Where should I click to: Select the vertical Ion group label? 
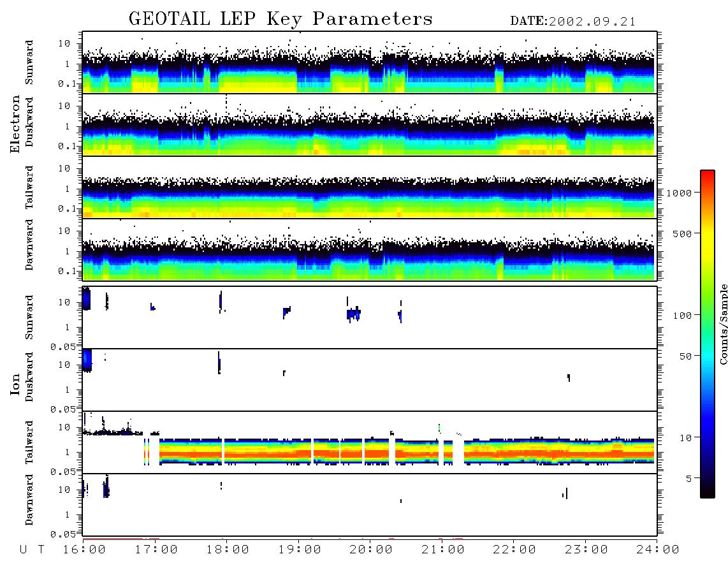pyautogui.click(x=15, y=384)
